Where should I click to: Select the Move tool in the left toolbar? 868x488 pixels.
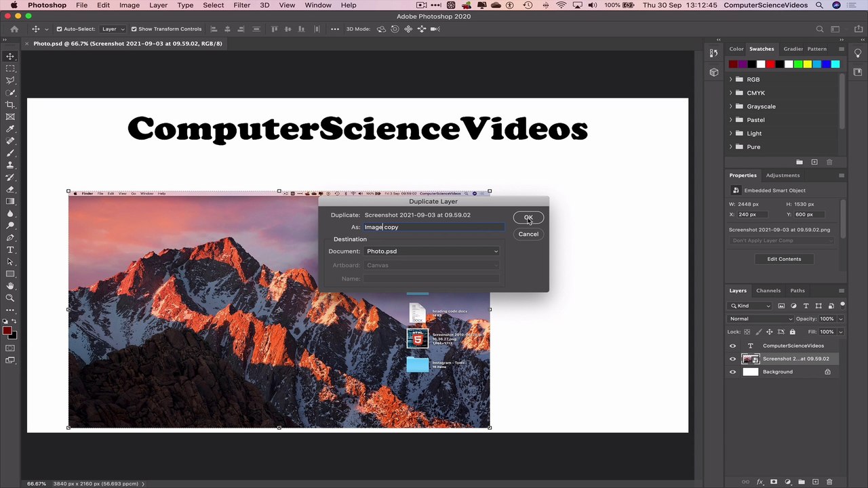[x=10, y=56]
